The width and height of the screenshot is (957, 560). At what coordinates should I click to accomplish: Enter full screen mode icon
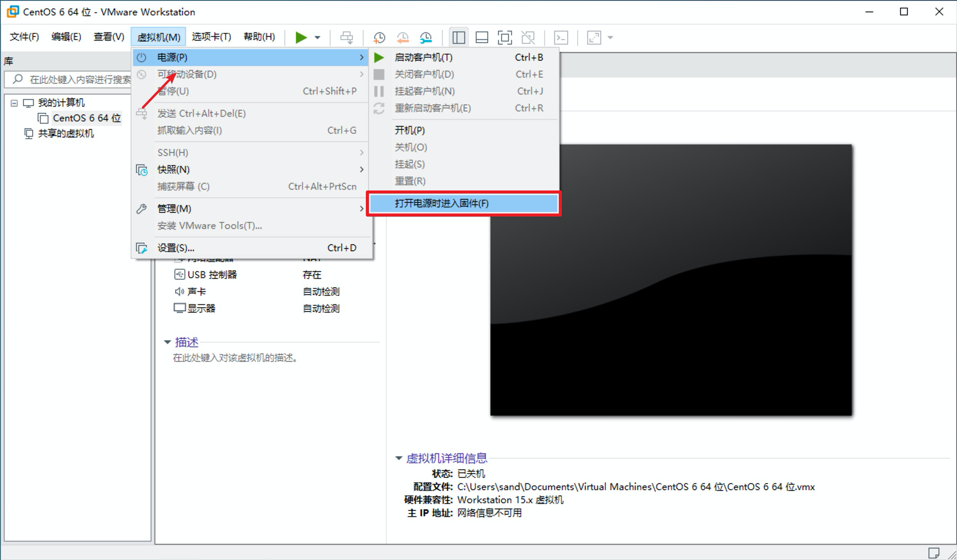(x=505, y=37)
